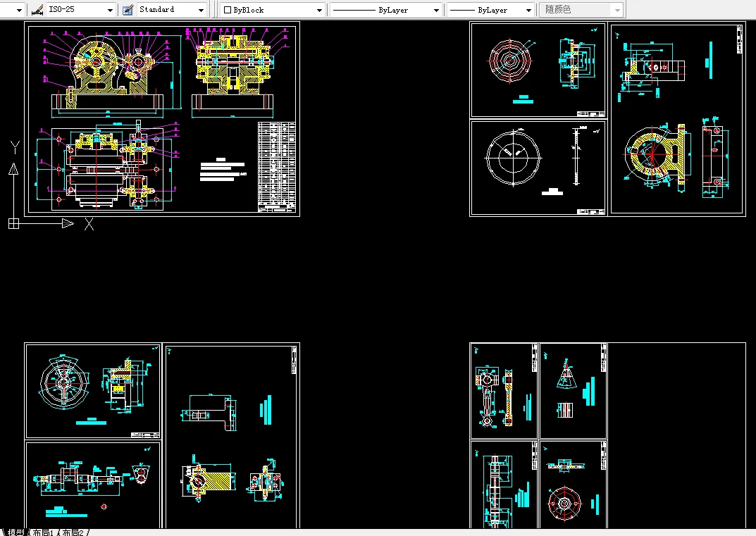Click the connecting rod part drawing

487,397
